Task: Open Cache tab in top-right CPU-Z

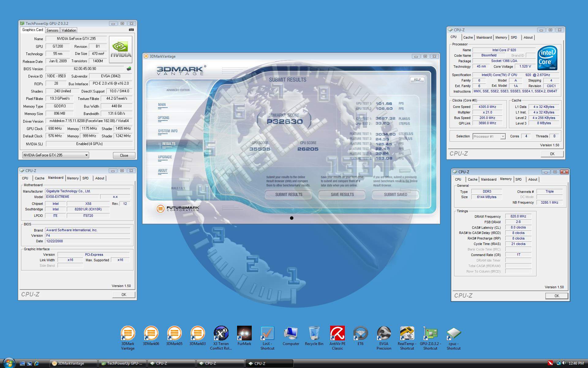Action: [x=468, y=37]
